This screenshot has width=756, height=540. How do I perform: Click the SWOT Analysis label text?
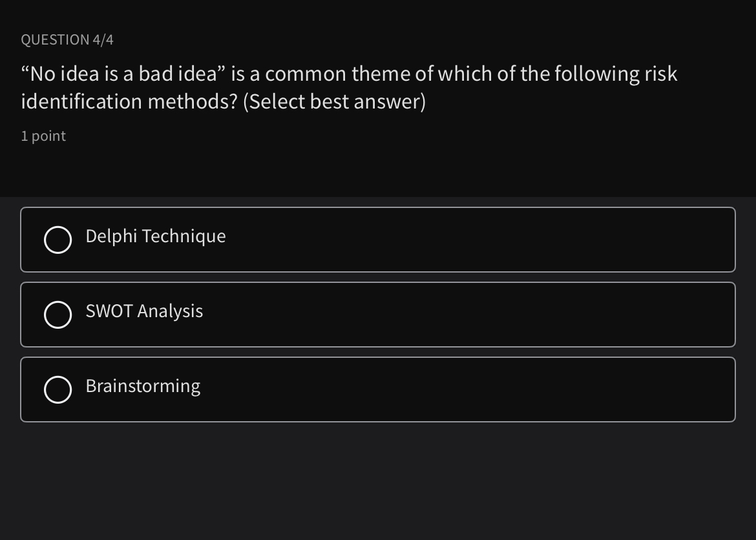pos(143,311)
